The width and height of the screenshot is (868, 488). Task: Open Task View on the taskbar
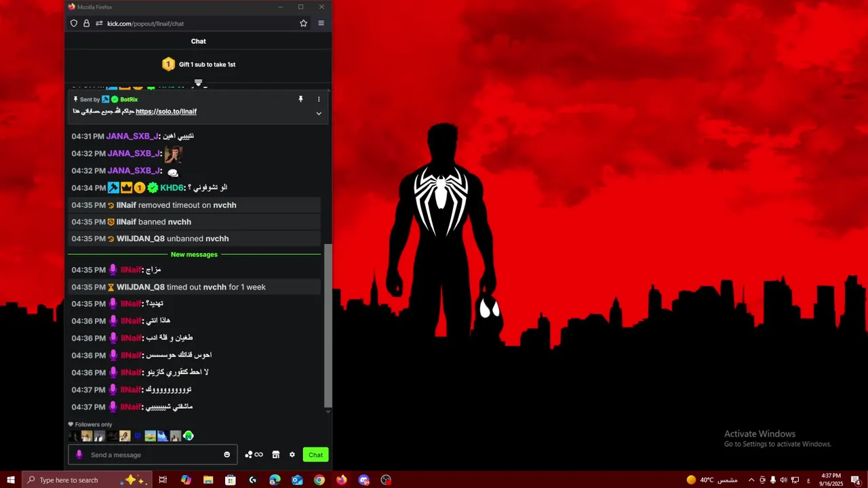coord(163,480)
